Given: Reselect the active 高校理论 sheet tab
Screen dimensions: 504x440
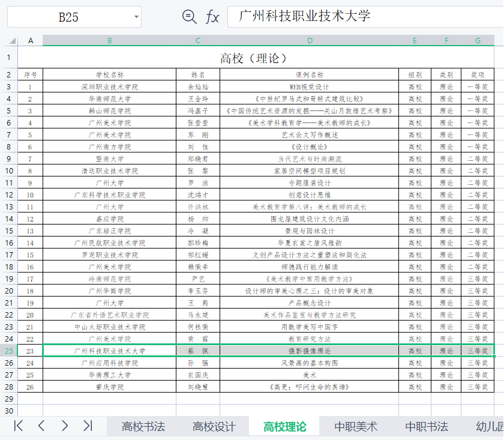Looking at the screenshot, I should [283, 426].
